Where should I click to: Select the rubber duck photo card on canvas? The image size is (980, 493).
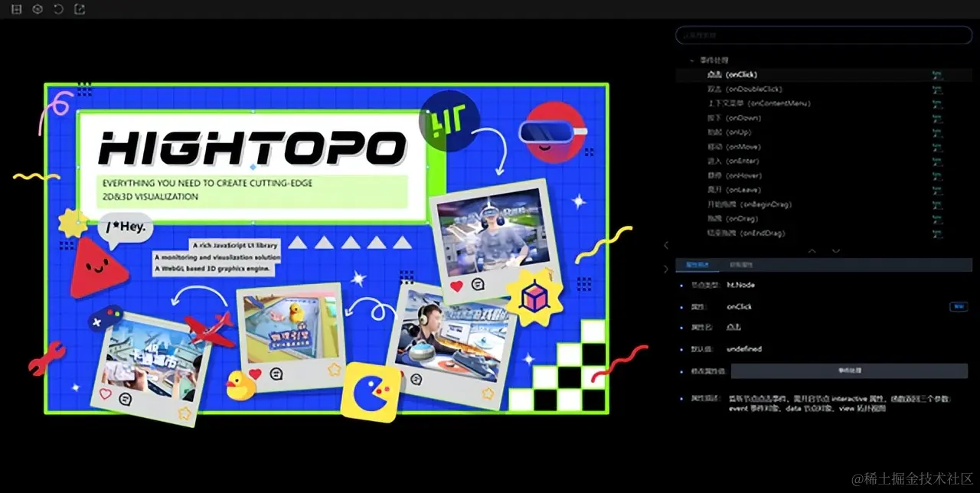(x=291, y=336)
